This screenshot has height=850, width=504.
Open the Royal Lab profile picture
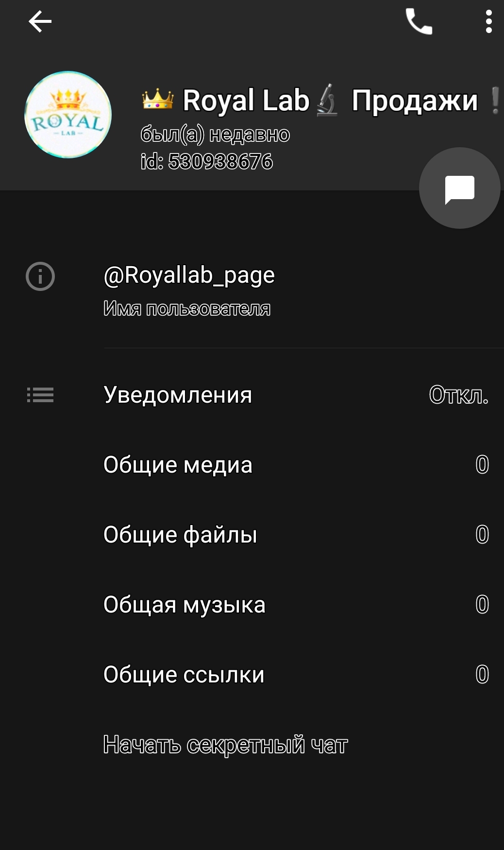[68, 115]
